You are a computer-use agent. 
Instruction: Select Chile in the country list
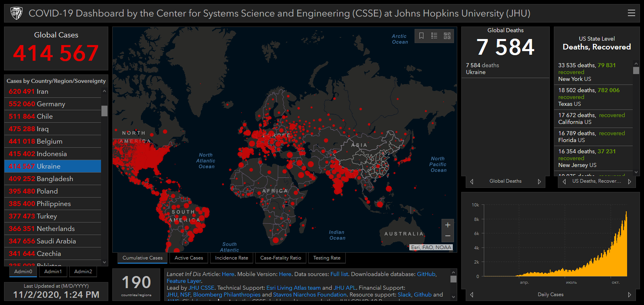coord(53,116)
